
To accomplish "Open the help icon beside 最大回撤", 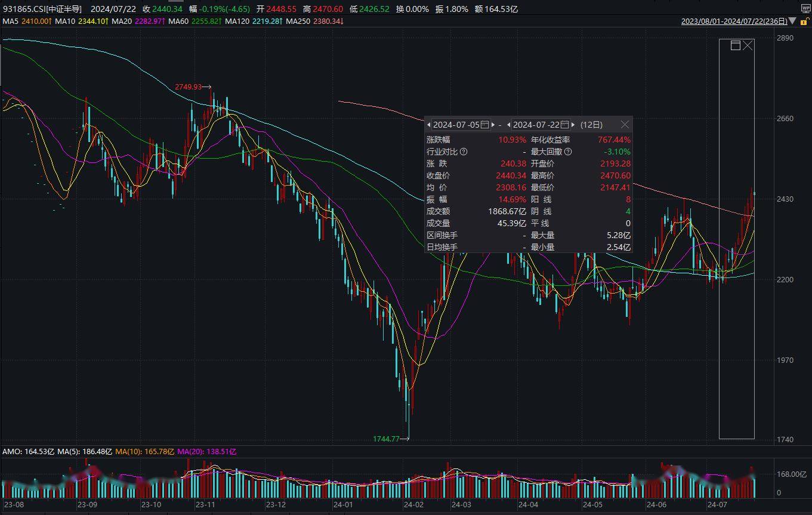I will [569, 152].
